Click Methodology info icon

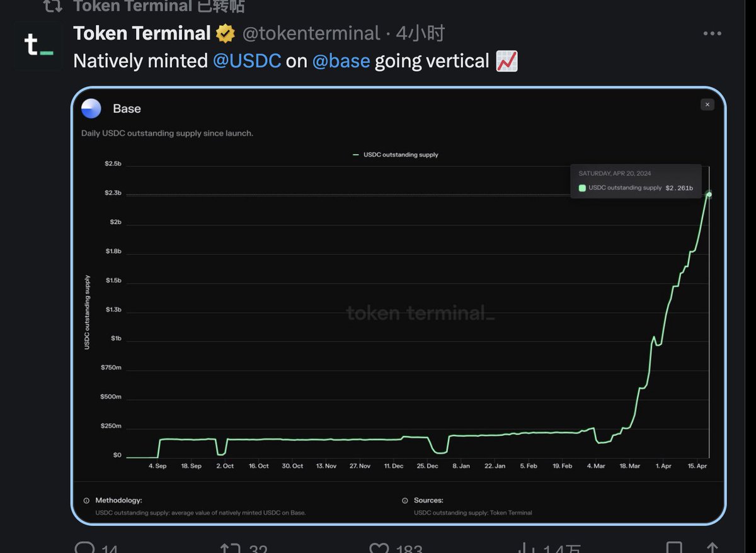click(x=86, y=501)
